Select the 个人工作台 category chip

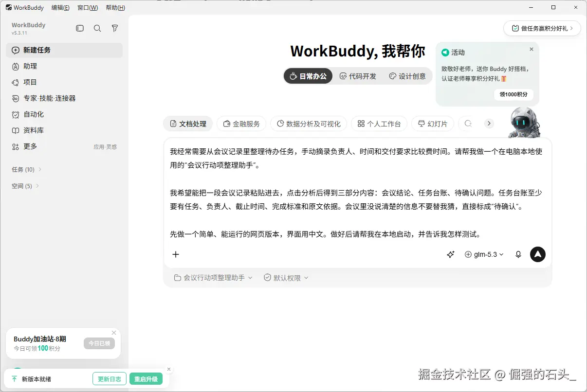point(379,124)
